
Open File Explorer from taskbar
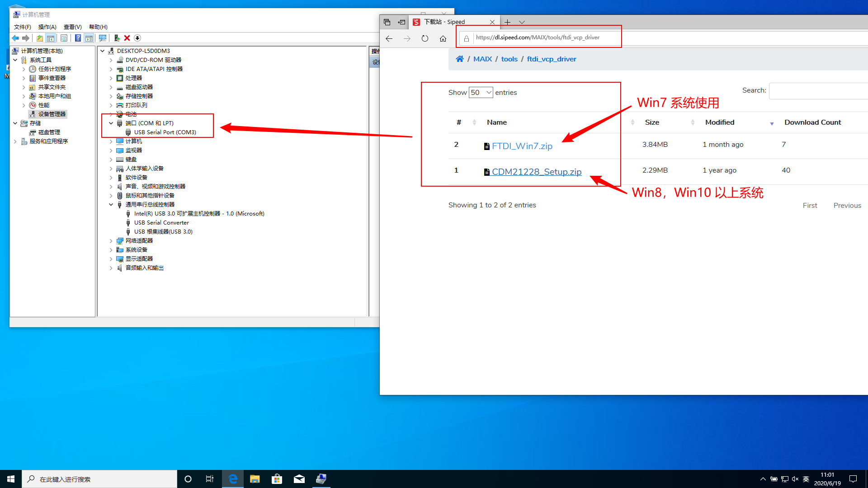(255, 479)
